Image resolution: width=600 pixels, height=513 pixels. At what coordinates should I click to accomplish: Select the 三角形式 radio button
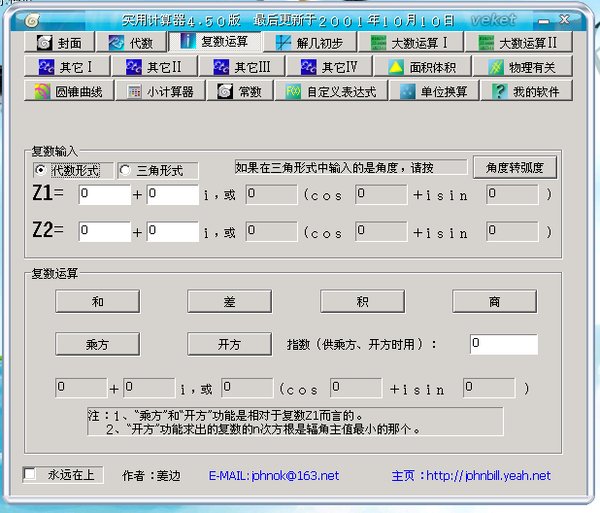(125, 170)
